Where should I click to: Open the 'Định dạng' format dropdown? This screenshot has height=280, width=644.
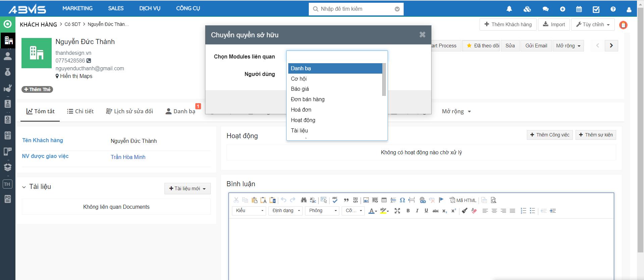(286, 211)
